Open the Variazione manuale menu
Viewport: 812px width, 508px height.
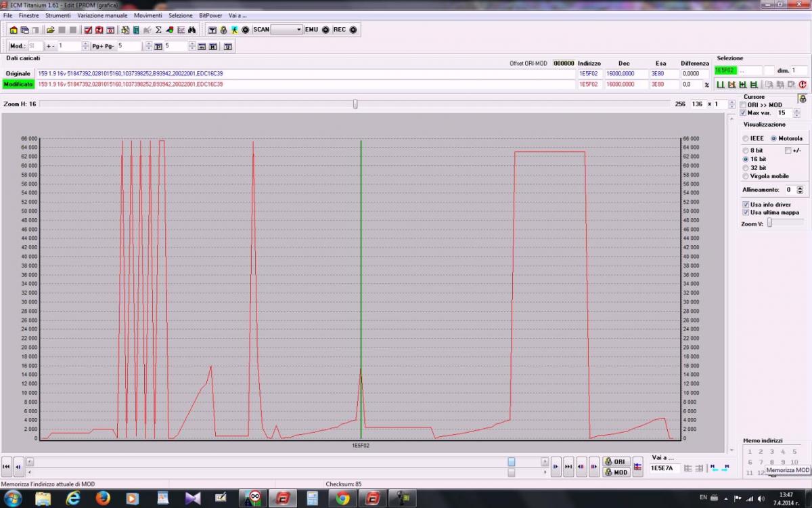coord(102,15)
